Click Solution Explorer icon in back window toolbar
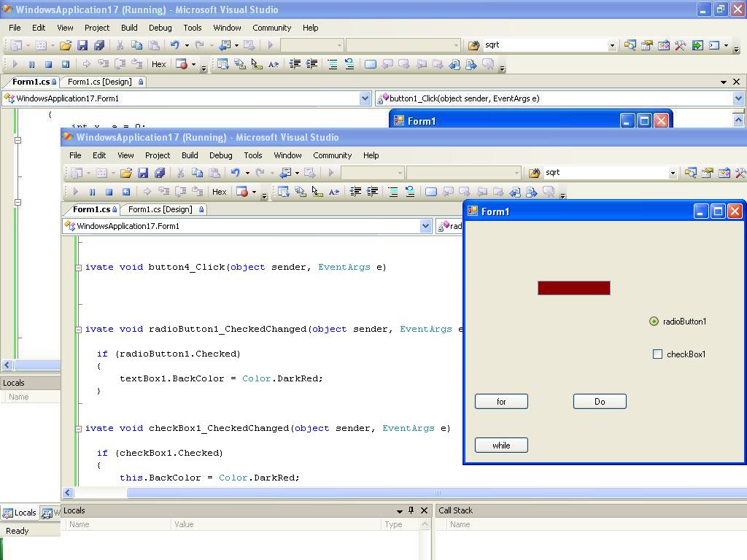The height and width of the screenshot is (560, 747). click(x=630, y=45)
